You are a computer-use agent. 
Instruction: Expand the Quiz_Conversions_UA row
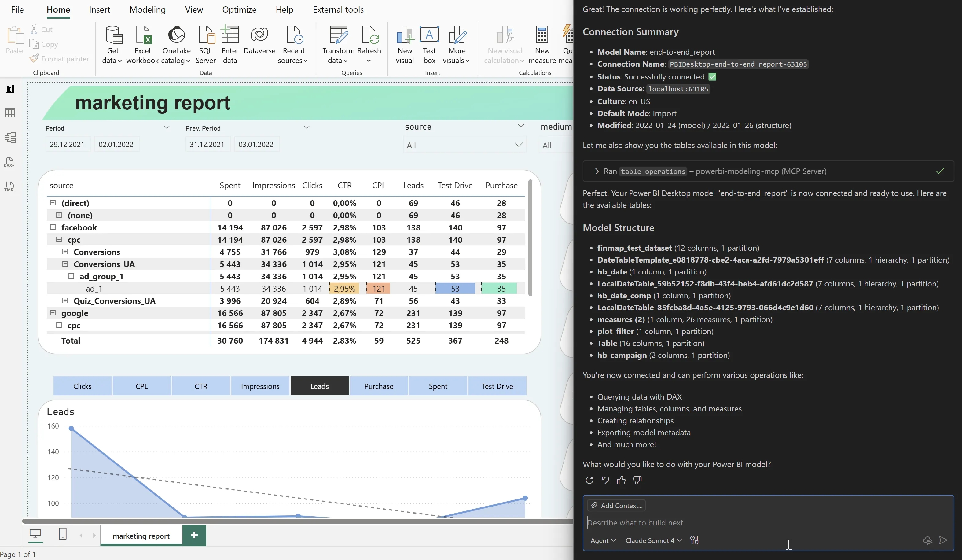65,300
